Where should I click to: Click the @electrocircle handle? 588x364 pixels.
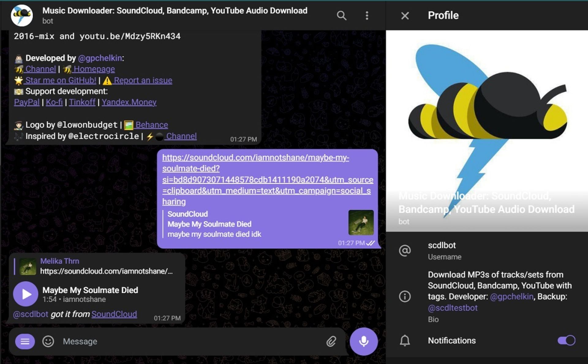point(104,136)
